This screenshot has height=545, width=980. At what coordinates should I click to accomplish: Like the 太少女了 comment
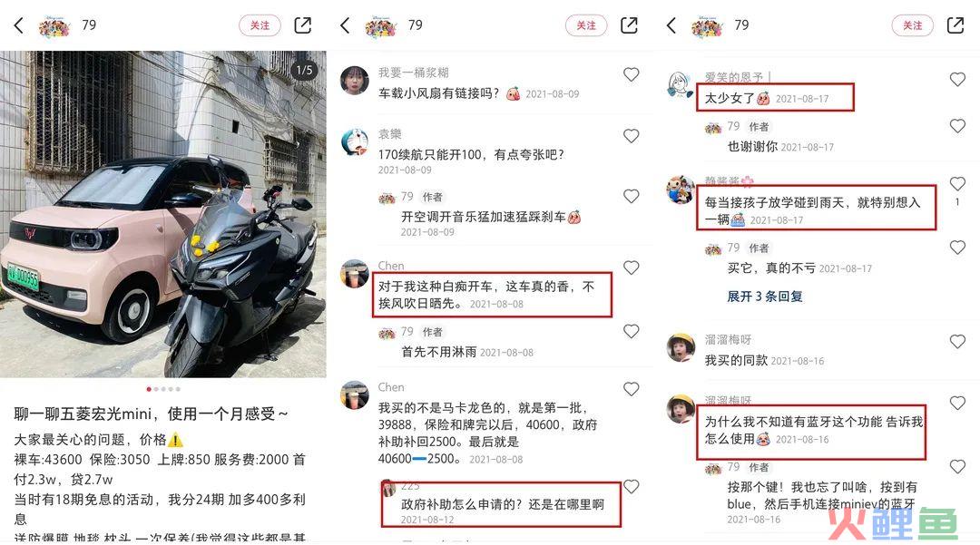pos(957,79)
